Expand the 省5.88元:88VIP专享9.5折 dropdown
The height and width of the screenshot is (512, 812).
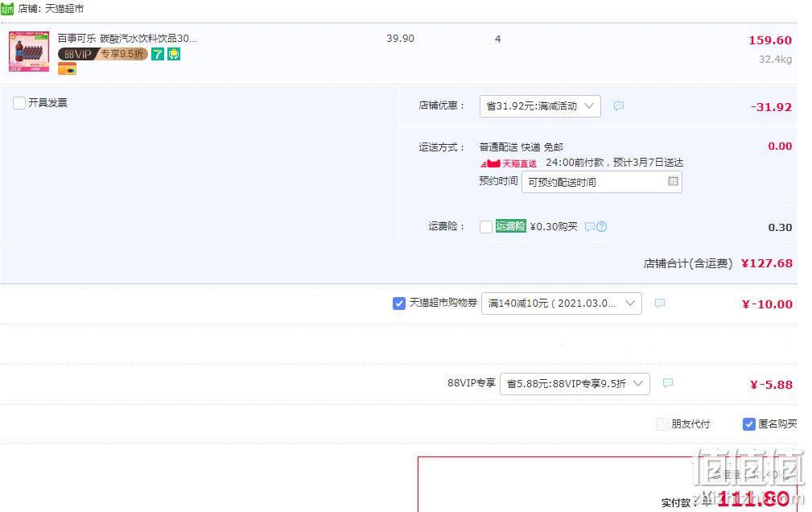pos(575,384)
